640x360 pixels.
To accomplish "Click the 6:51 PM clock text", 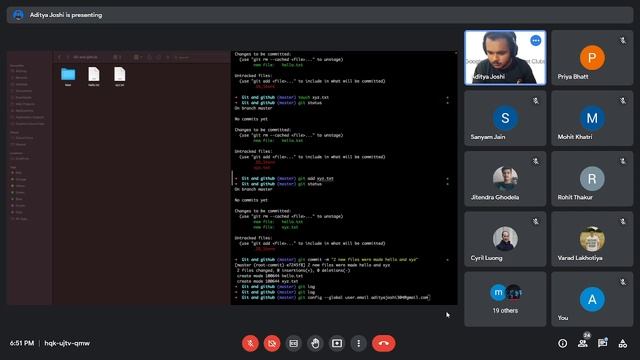I will tap(22, 343).
